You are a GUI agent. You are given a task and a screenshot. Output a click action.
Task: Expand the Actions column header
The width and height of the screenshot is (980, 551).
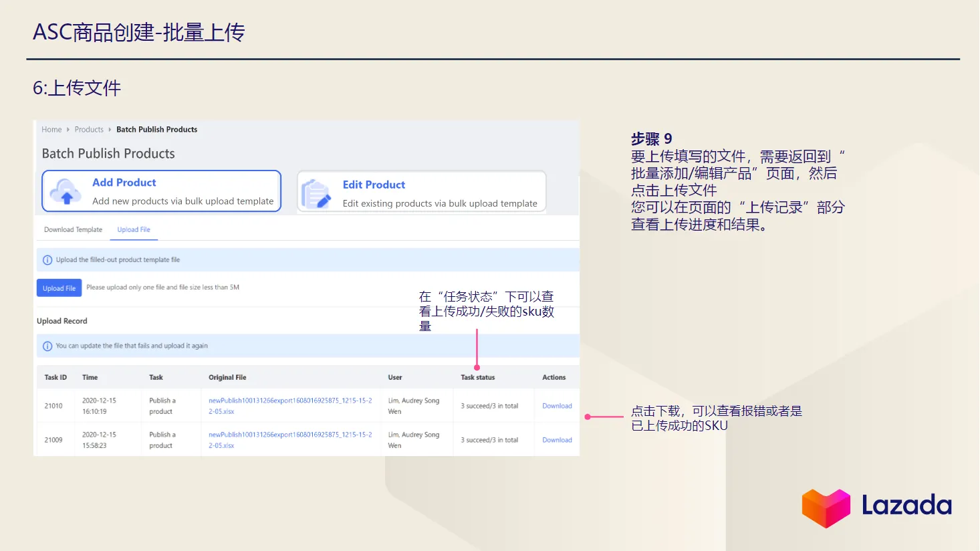[x=555, y=376]
